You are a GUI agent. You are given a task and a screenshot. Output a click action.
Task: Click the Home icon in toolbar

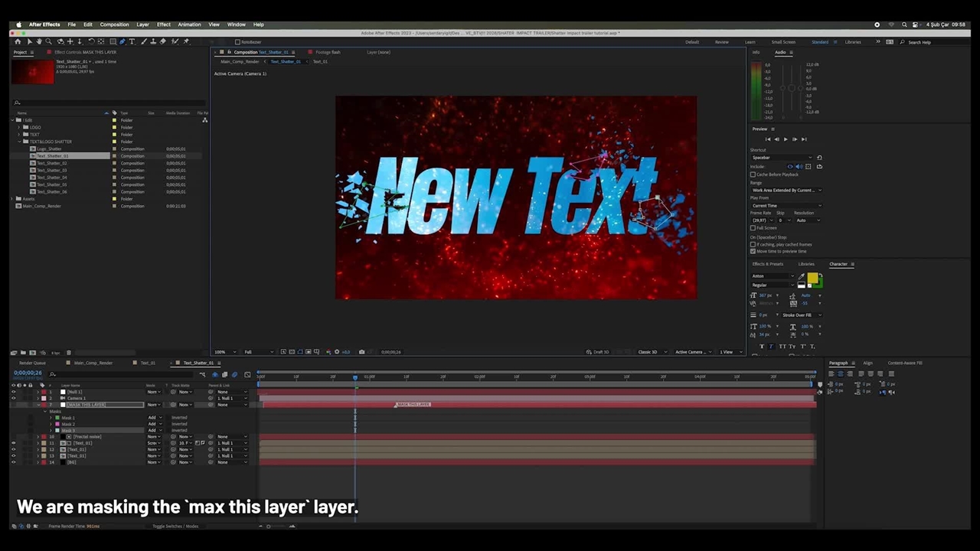[x=18, y=41]
